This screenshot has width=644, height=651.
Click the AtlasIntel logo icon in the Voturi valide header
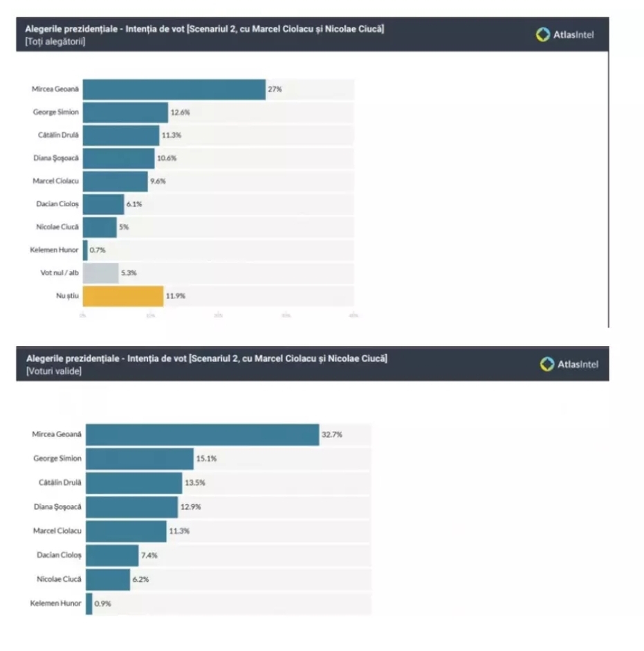[x=547, y=364]
